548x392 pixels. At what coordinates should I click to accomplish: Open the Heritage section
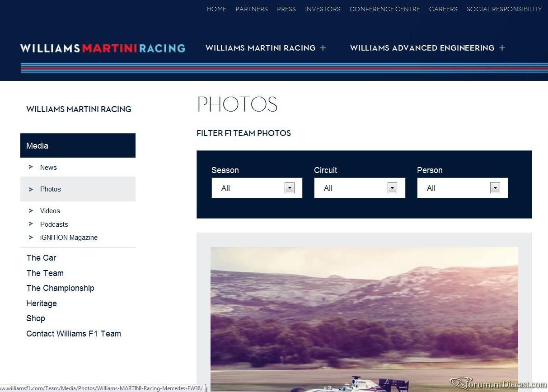coord(42,303)
